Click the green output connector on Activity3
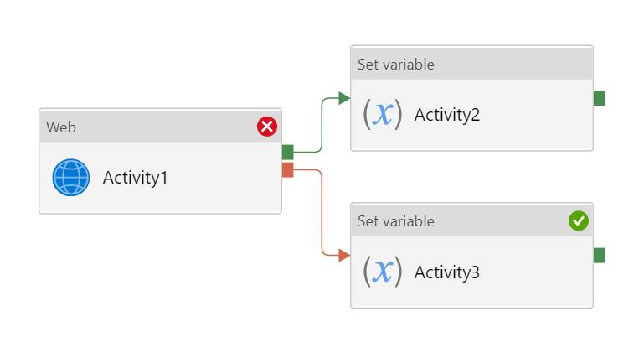This screenshot has width=644, height=363. coord(599,256)
